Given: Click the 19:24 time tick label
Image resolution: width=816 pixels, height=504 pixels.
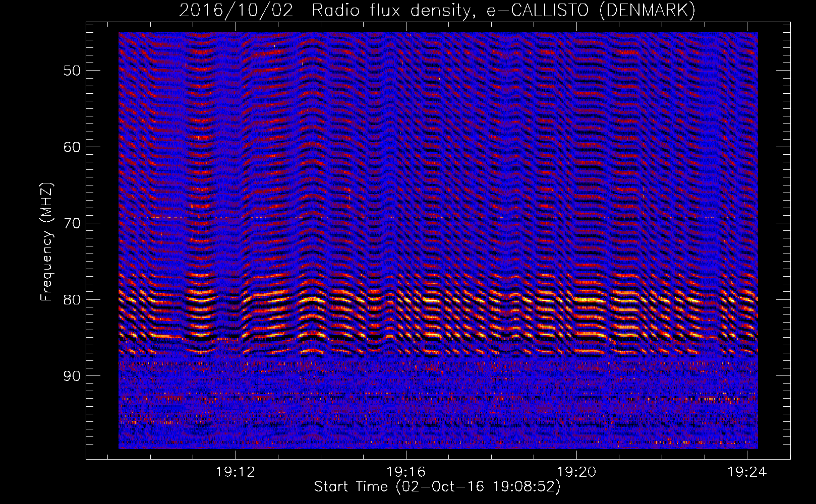Looking at the screenshot, I should [747, 472].
